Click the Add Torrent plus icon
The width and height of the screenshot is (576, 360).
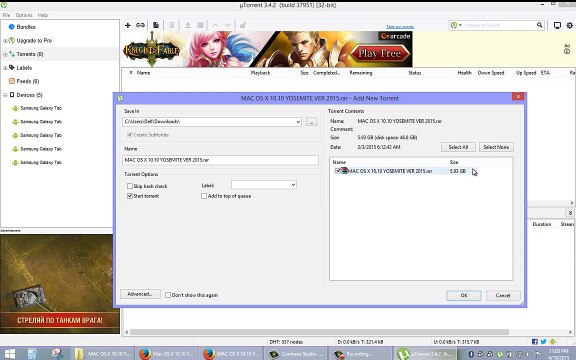click(127, 25)
